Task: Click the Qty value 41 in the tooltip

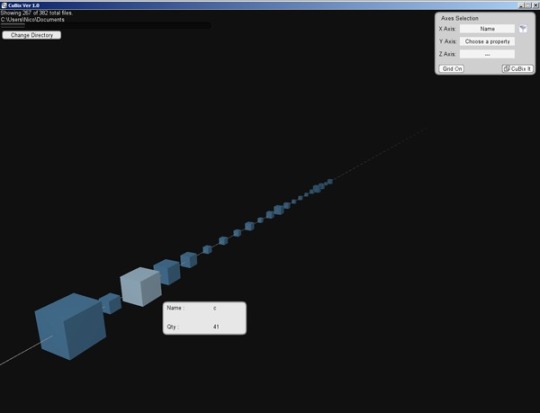Action: point(216,327)
